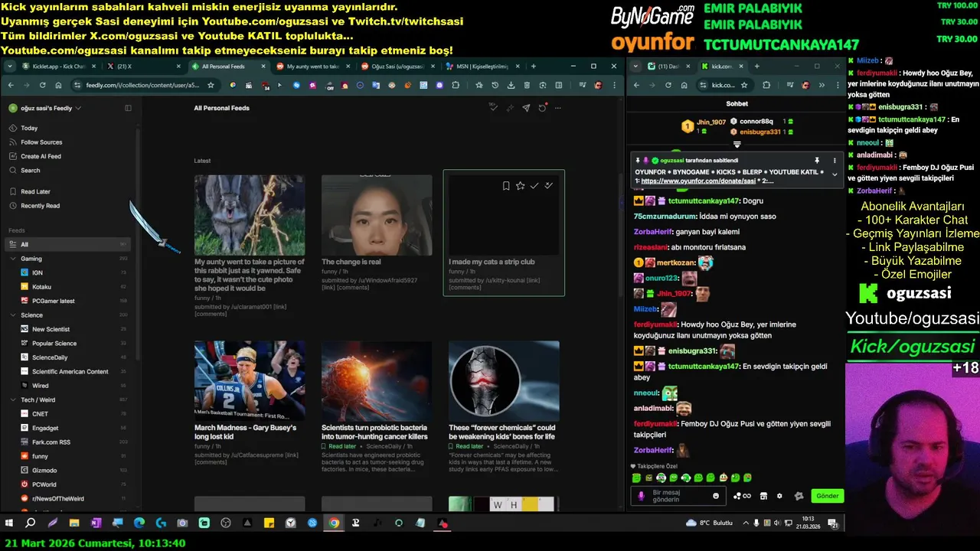The width and height of the screenshot is (980, 551).
Task: Open the Read Later list
Action: 35,191
